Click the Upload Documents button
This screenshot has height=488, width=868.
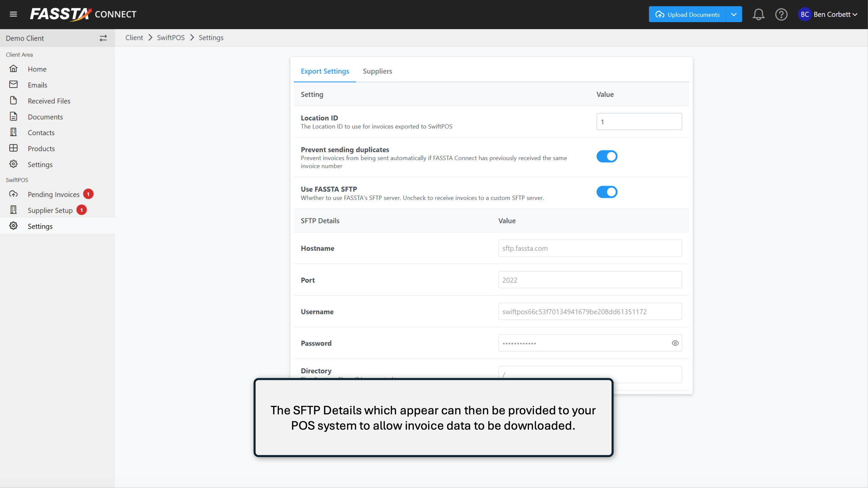687,14
